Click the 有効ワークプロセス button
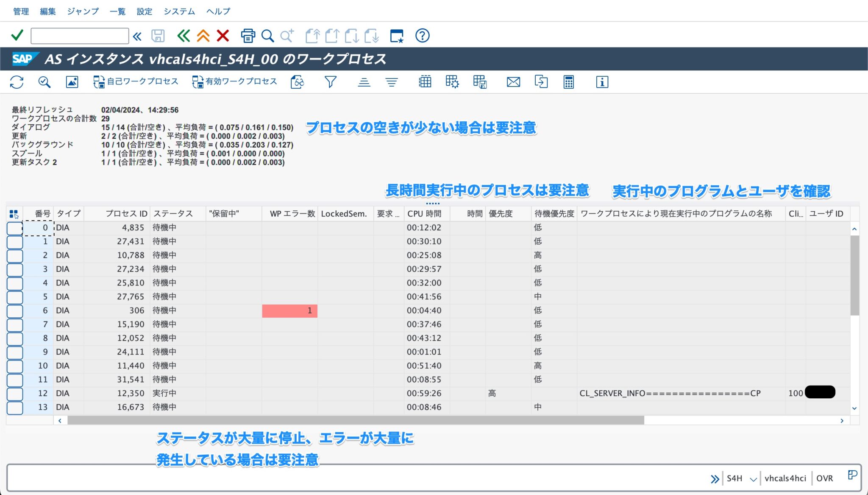Screen dimensions: 868x495 pos(234,81)
